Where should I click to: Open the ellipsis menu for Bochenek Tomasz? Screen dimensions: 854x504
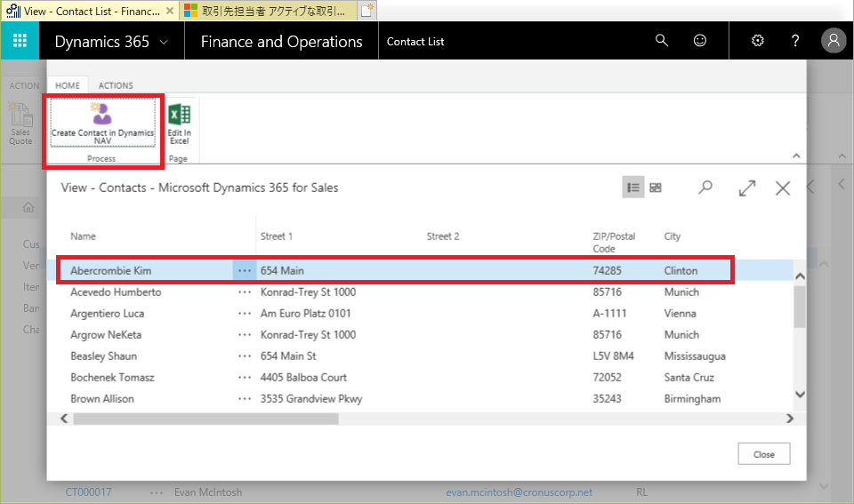point(245,377)
